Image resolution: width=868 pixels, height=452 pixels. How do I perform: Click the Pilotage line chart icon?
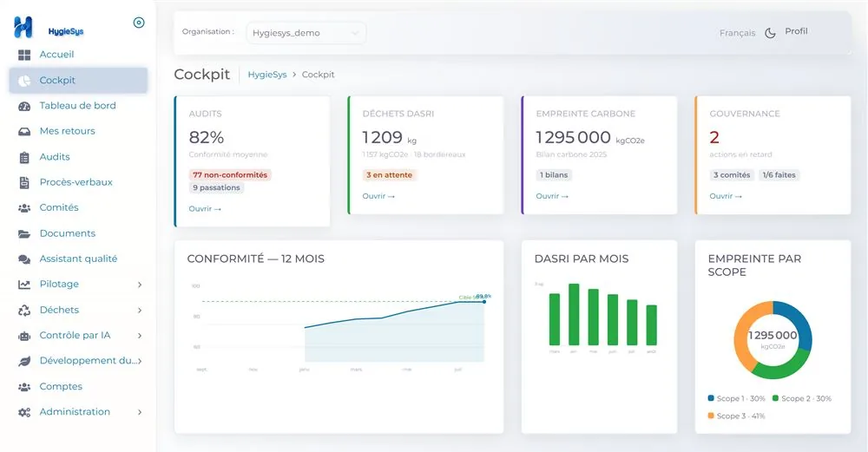pyautogui.click(x=24, y=285)
